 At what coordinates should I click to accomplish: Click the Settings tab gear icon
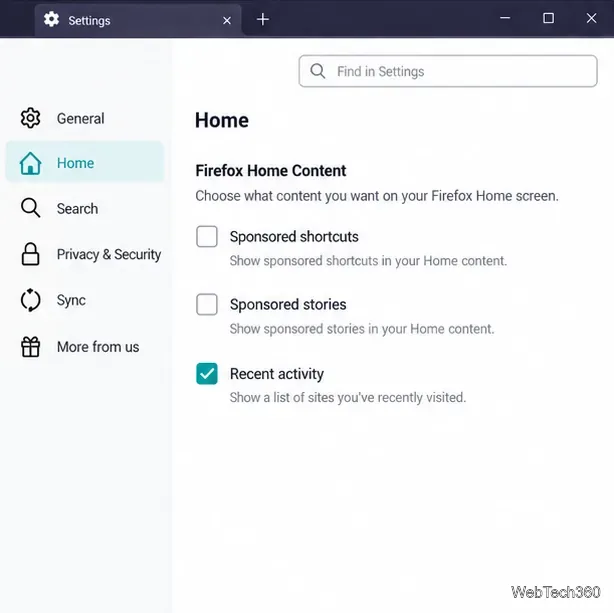(x=51, y=19)
